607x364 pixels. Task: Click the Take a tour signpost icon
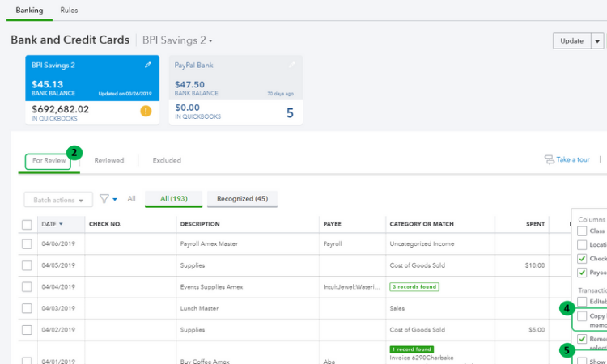[549, 160]
